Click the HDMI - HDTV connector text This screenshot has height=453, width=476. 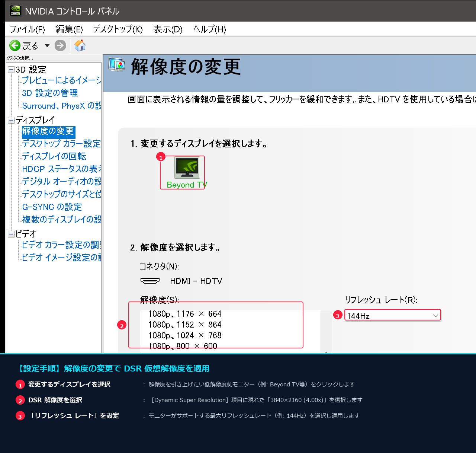click(196, 281)
